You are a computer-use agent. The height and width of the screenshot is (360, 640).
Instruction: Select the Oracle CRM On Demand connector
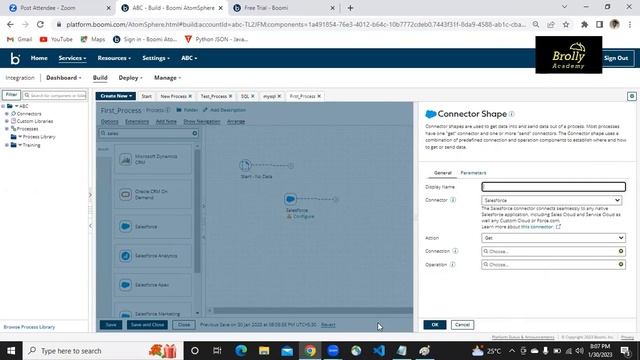click(153, 194)
